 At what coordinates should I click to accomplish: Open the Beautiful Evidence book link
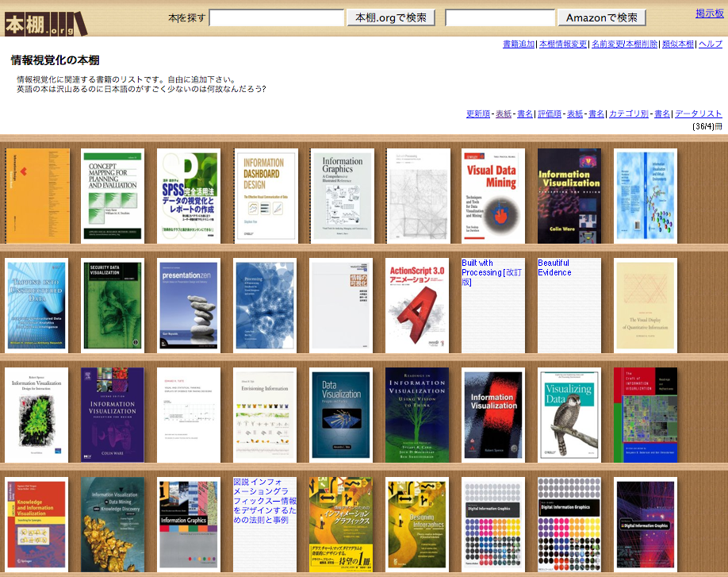click(554, 267)
